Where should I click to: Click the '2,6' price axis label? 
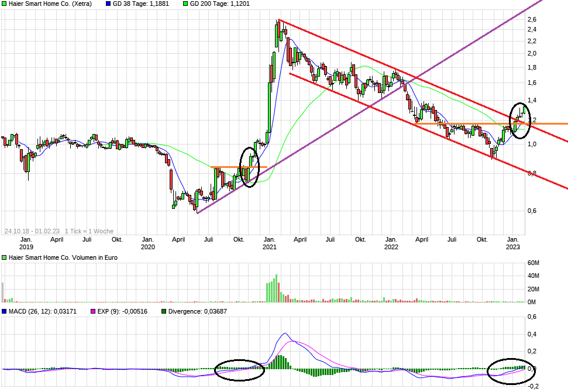point(532,19)
